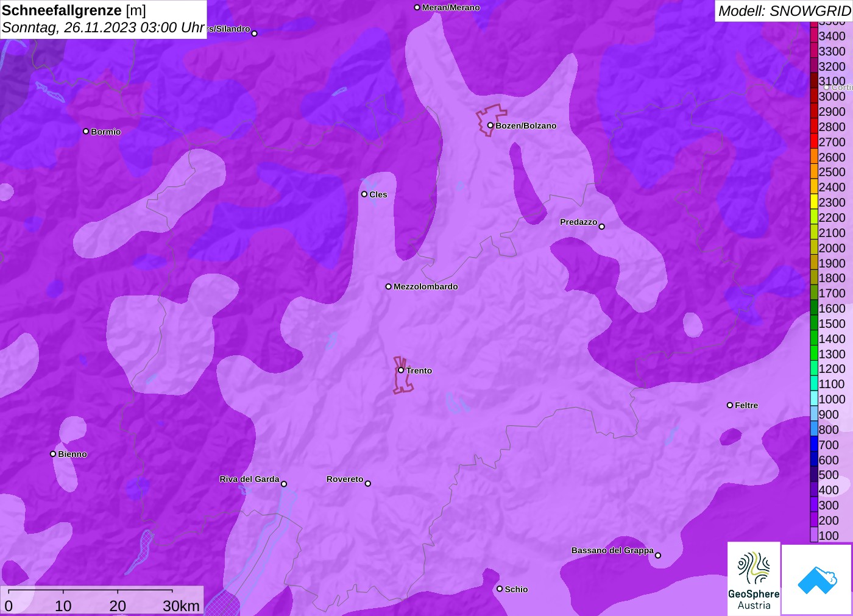Click the Silandro location marker dot
This screenshot has width=853, height=616.
coord(255,34)
